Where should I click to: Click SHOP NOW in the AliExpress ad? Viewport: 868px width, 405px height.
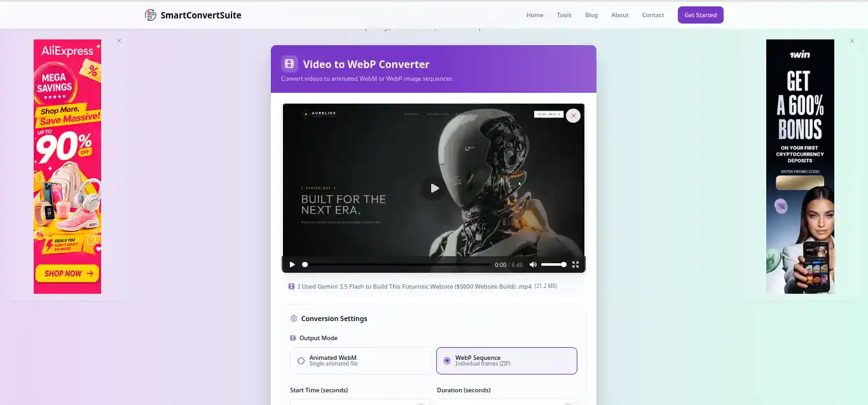(x=67, y=273)
